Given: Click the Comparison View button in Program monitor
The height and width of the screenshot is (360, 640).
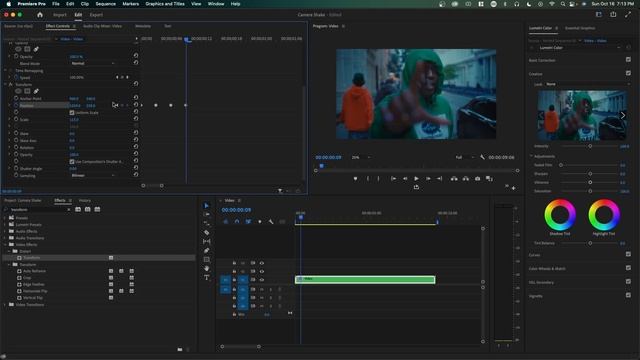Looking at the screenshot, I should pos(489,179).
